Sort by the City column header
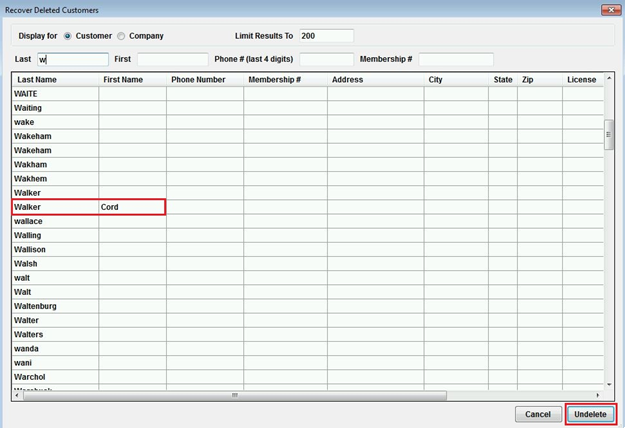 tap(456, 80)
